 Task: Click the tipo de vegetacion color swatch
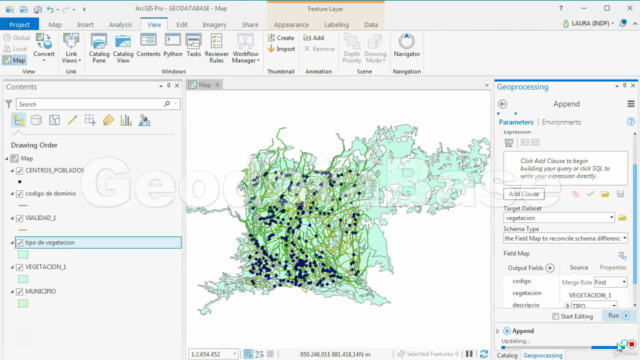23,255
